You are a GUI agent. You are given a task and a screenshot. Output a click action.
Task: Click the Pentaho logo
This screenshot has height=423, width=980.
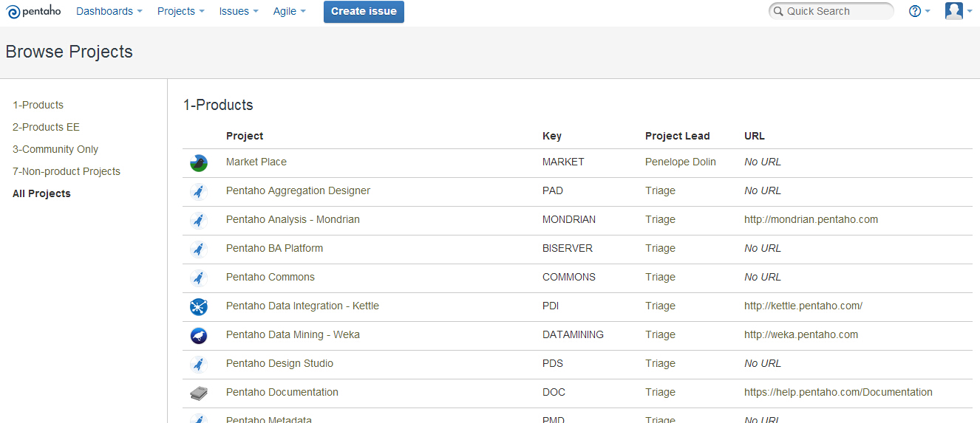pyautogui.click(x=34, y=11)
